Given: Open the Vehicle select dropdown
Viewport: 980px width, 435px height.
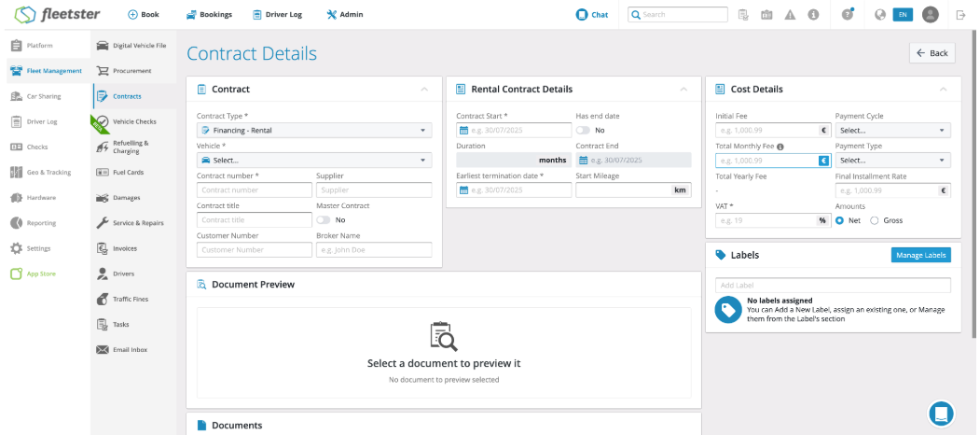Looking at the screenshot, I should 314,161.
